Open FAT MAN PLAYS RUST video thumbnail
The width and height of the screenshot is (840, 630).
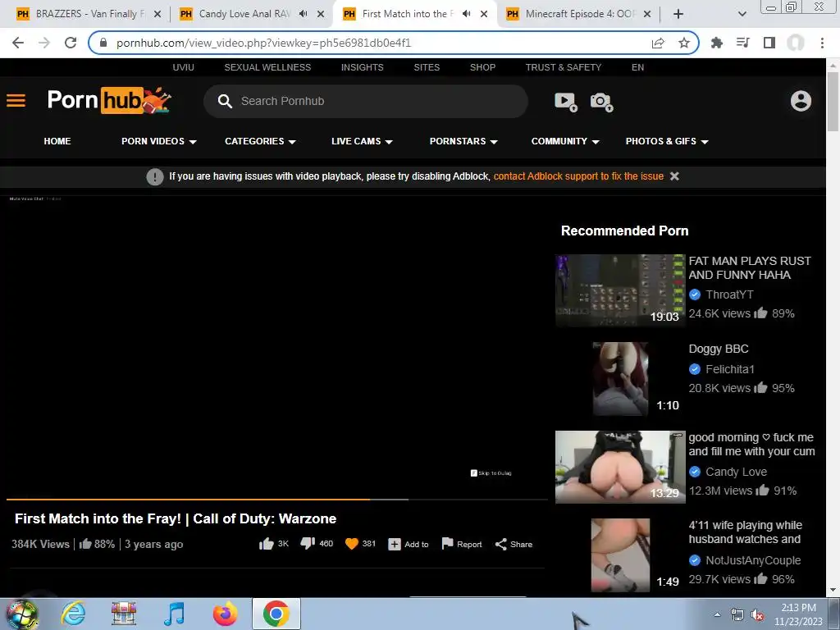(x=620, y=290)
